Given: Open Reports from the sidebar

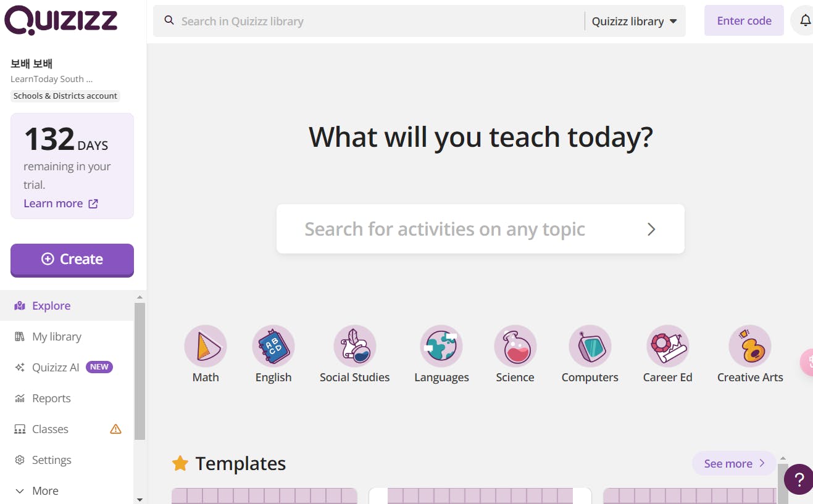Looking at the screenshot, I should point(51,399).
